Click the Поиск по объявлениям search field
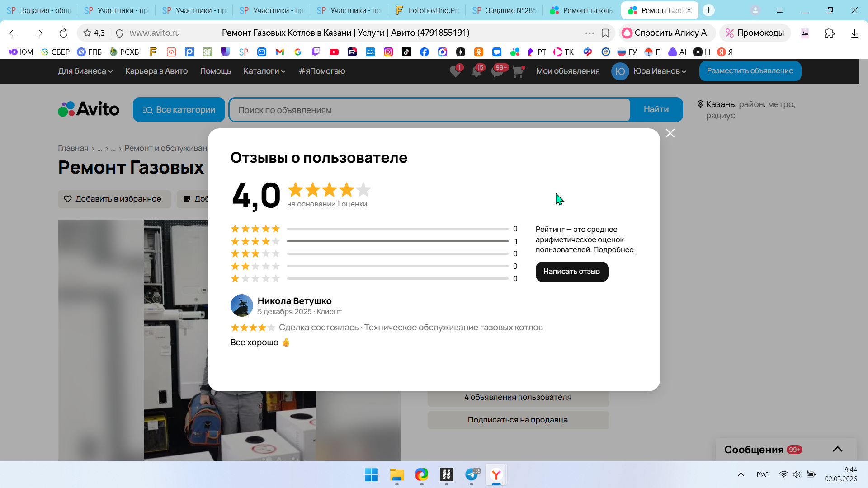 (429, 110)
